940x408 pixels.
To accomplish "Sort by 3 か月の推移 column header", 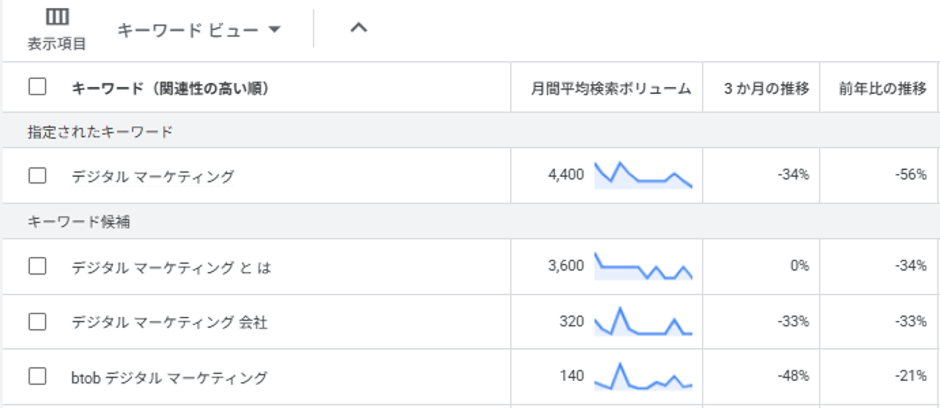I will 766,89.
